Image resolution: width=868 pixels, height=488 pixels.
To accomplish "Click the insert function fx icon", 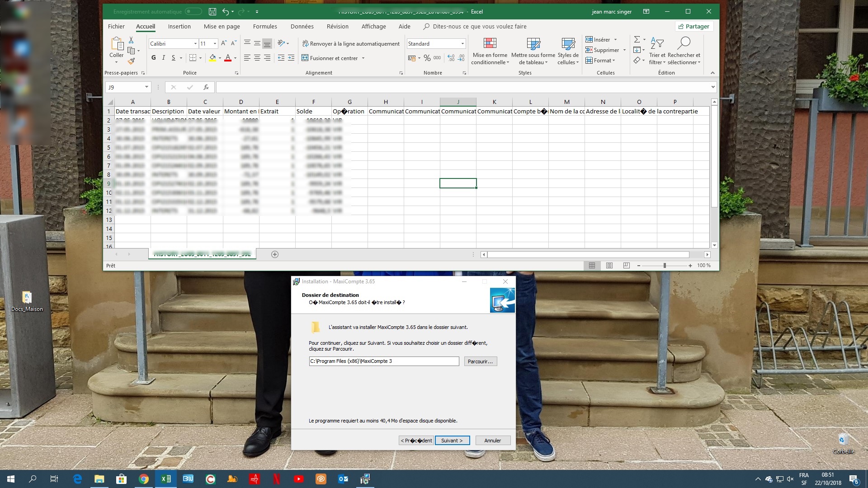I will click(x=206, y=87).
